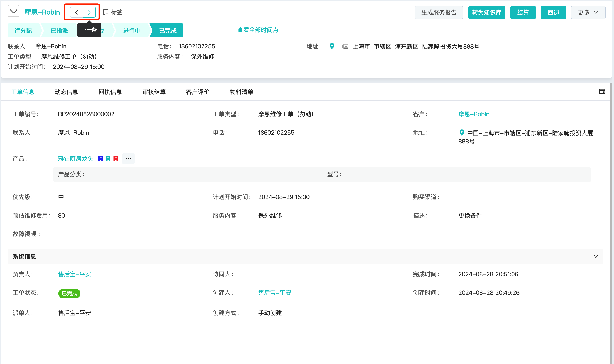Select the 待分配 status step
Image resolution: width=614 pixels, height=364 pixels.
coord(23,30)
